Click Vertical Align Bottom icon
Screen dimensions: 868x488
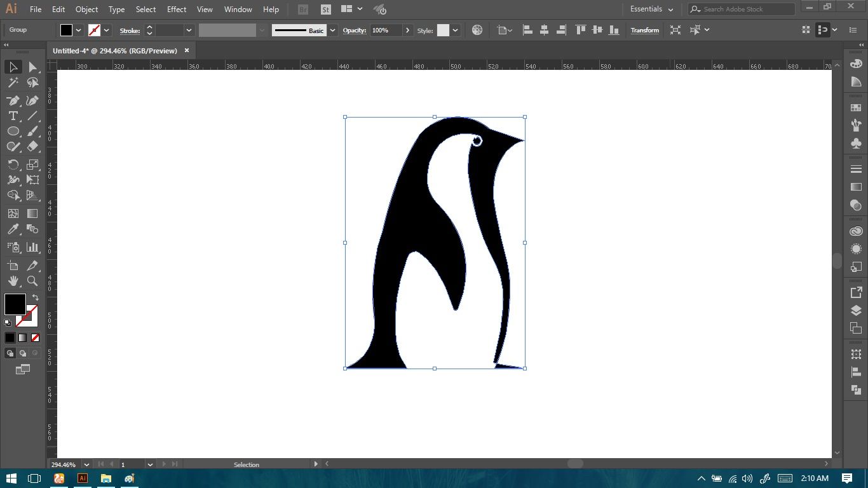pyautogui.click(x=614, y=30)
